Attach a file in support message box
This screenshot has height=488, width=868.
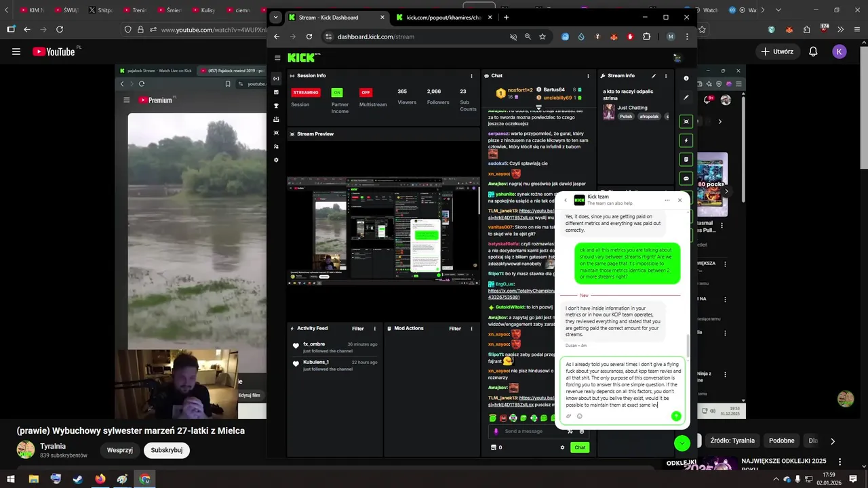click(x=569, y=416)
